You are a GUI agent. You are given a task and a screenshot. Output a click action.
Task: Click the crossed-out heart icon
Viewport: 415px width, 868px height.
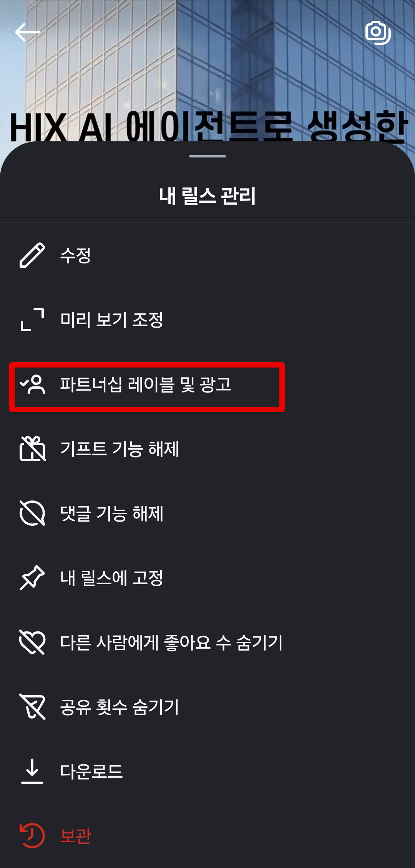point(32,642)
